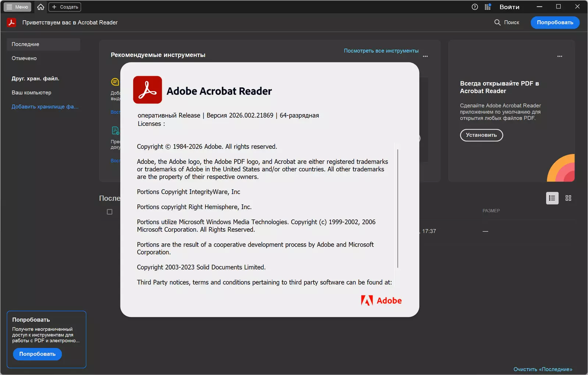Open the Поиск search field

click(507, 22)
